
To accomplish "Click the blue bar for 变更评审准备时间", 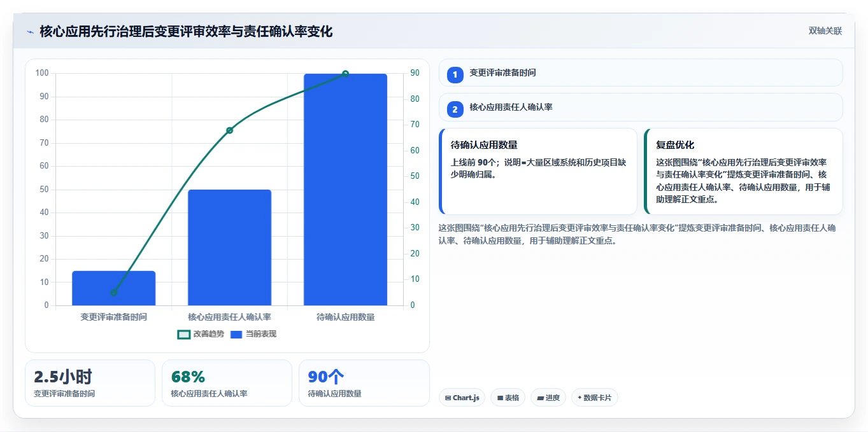I will 114,288.
